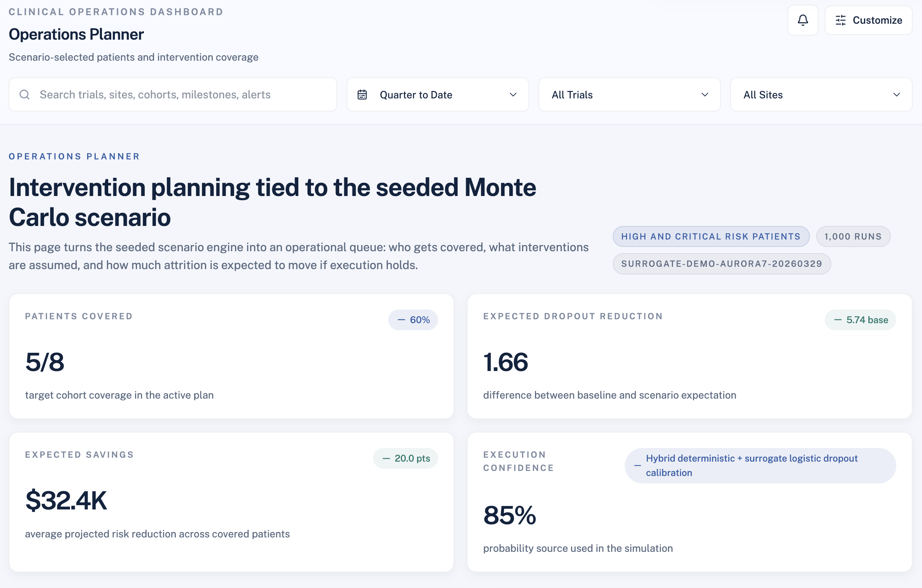Click the 20.0 pts savings badge
This screenshot has height=588, width=922.
click(x=406, y=458)
